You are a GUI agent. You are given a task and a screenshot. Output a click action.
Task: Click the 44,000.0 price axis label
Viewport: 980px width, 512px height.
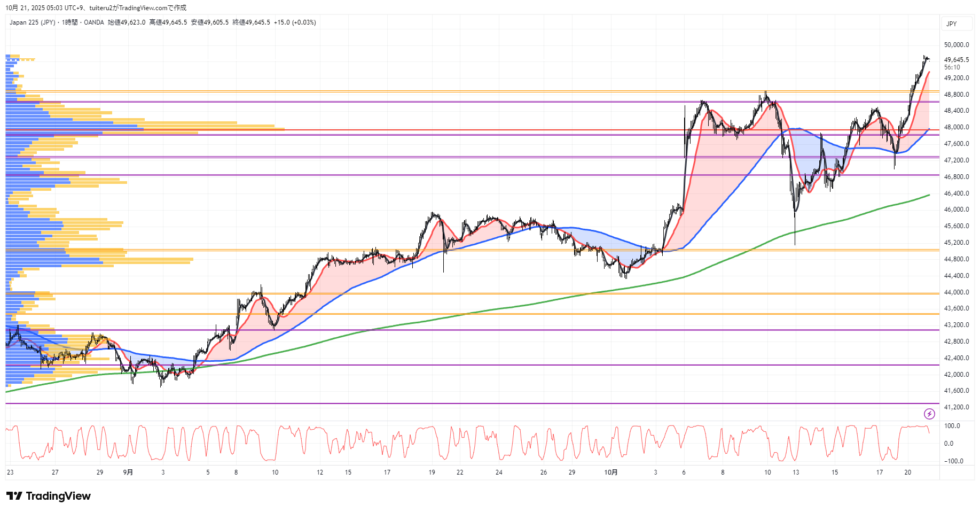pos(956,292)
